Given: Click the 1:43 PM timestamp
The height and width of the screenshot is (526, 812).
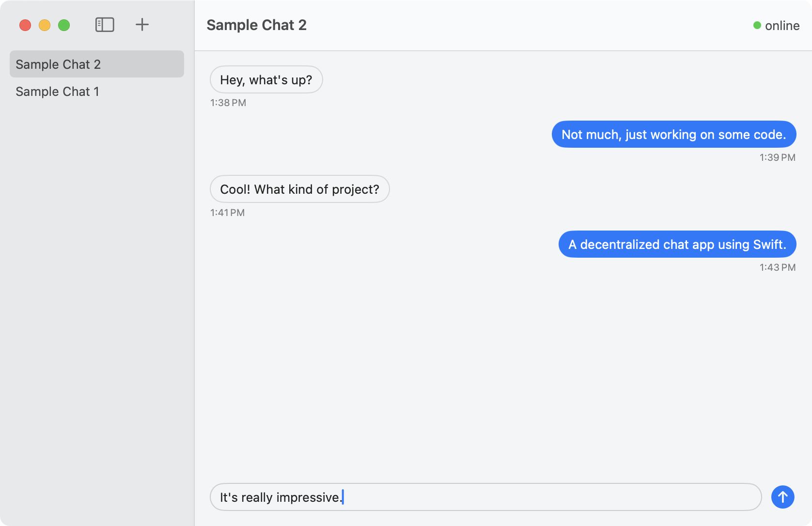Looking at the screenshot, I should 777,267.
